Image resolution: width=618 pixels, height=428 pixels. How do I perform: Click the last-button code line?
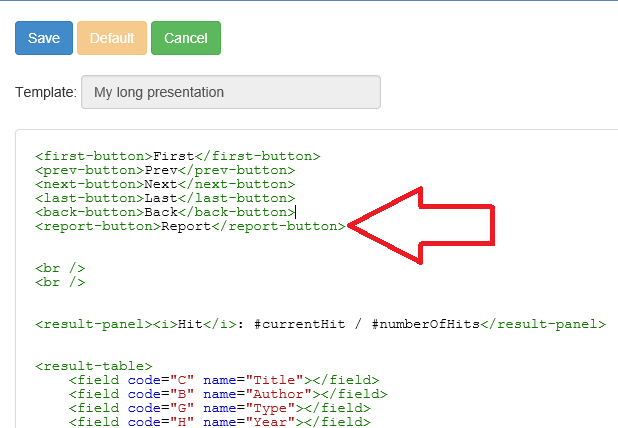(x=165, y=198)
